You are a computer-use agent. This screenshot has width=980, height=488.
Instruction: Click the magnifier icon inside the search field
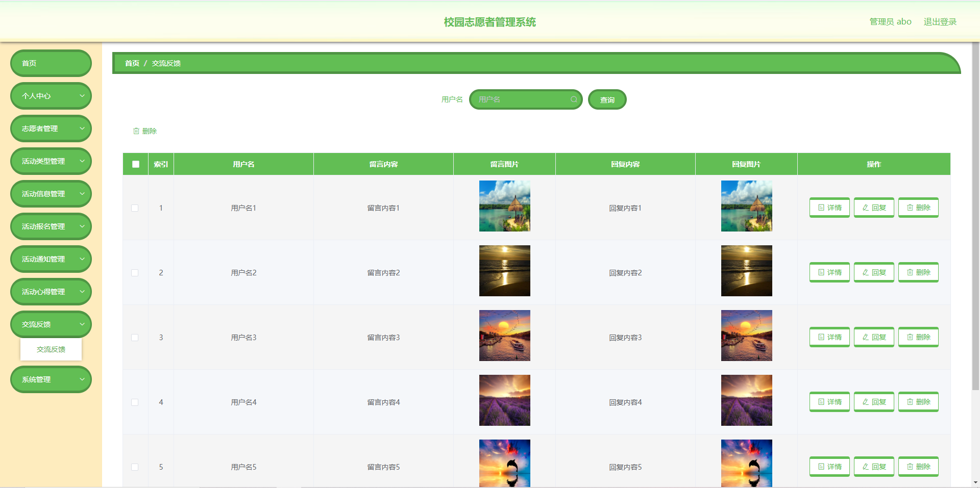click(574, 99)
